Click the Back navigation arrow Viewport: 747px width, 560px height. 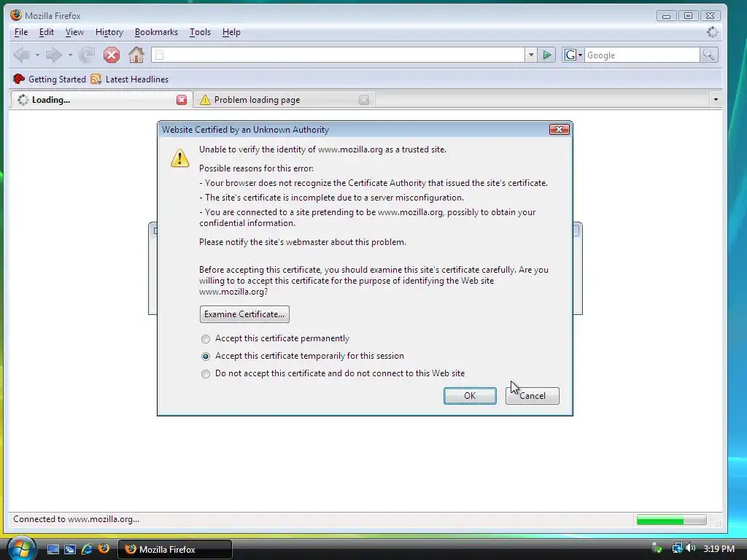pyautogui.click(x=21, y=55)
